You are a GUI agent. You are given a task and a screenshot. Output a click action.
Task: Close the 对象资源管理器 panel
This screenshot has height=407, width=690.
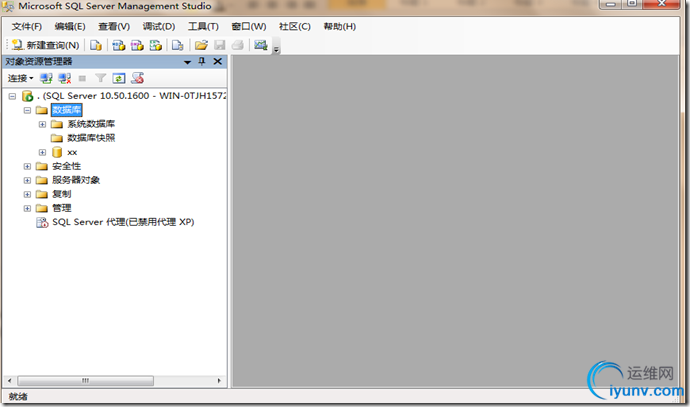[217, 61]
